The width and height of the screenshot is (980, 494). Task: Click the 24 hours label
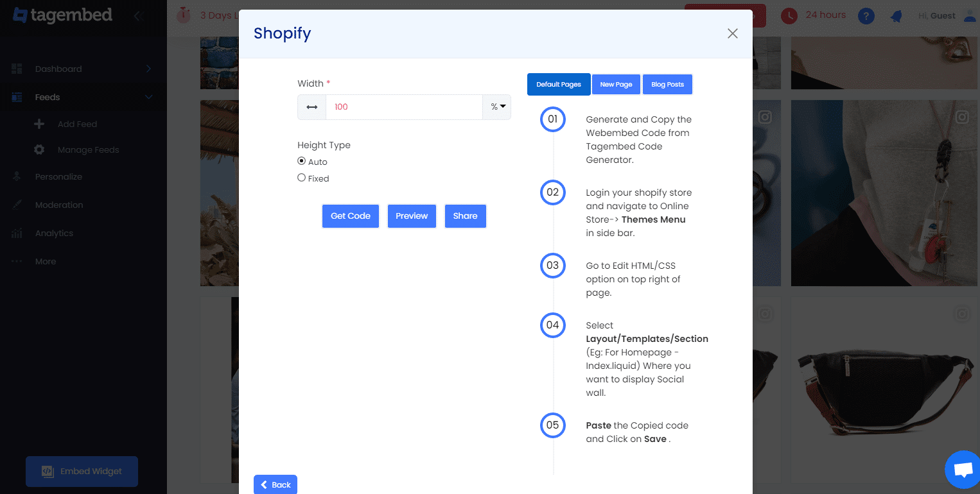click(826, 15)
